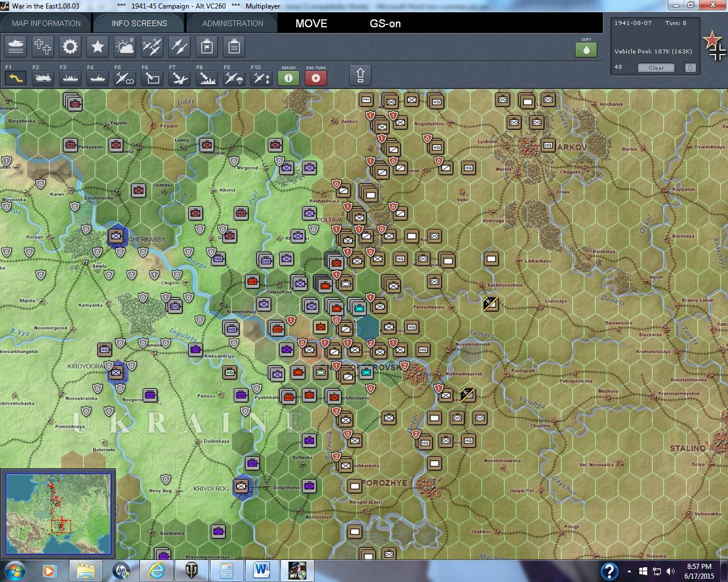Select F7 bomb airfield mode
The width and height of the screenshot is (728, 582).
[x=179, y=78]
